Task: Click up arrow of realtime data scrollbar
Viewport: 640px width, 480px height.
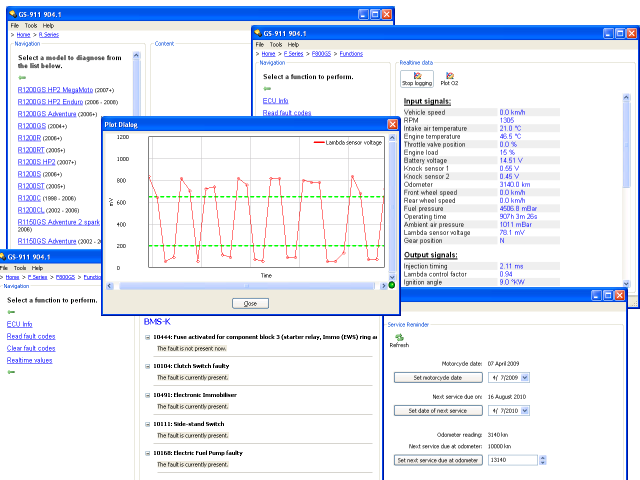Action: click(626, 98)
